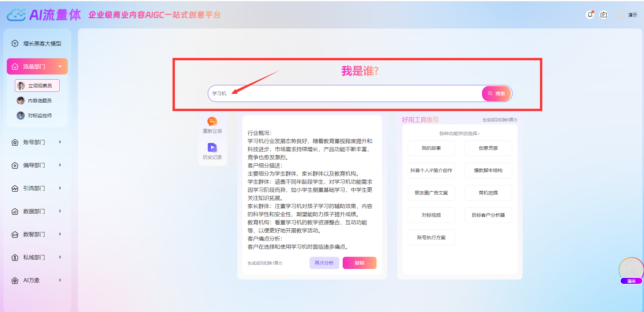Collapse the 流量部门 section
This screenshot has height=312, width=644.
coord(60,66)
